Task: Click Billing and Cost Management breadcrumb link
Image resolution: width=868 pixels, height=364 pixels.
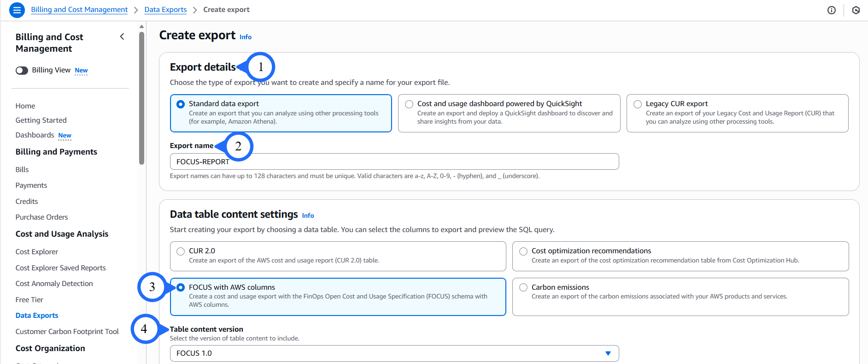Action: tap(79, 10)
